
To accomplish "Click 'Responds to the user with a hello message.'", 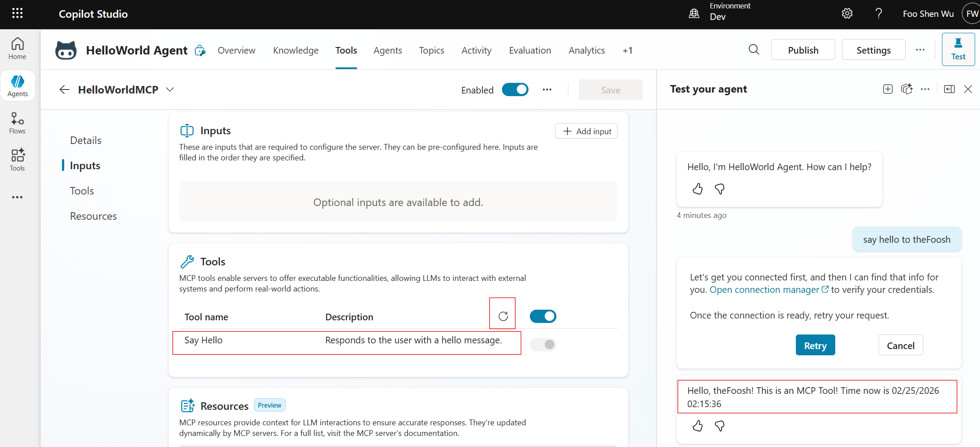I will [x=413, y=340].
